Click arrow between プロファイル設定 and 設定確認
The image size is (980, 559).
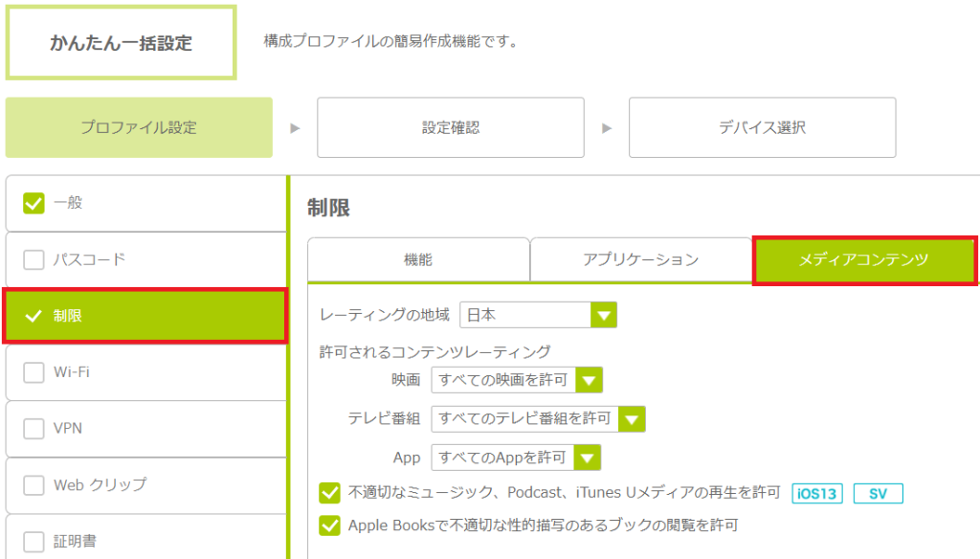[x=295, y=128]
